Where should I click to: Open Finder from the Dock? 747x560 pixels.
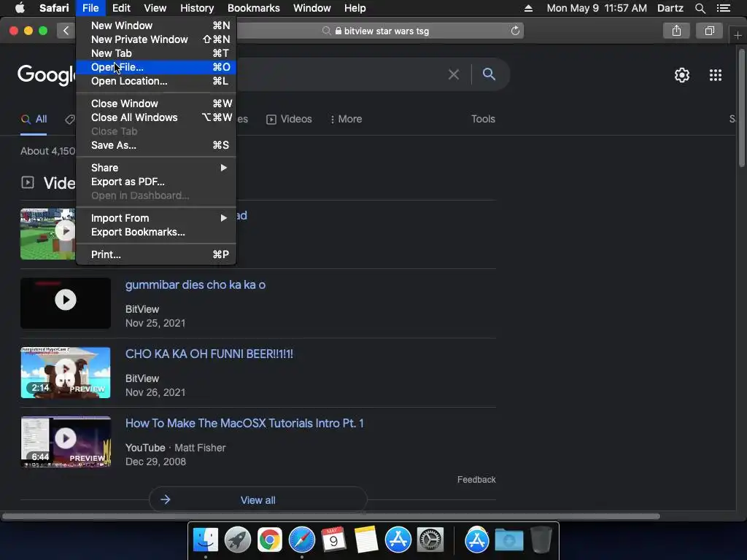pyautogui.click(x=206, y=540)
